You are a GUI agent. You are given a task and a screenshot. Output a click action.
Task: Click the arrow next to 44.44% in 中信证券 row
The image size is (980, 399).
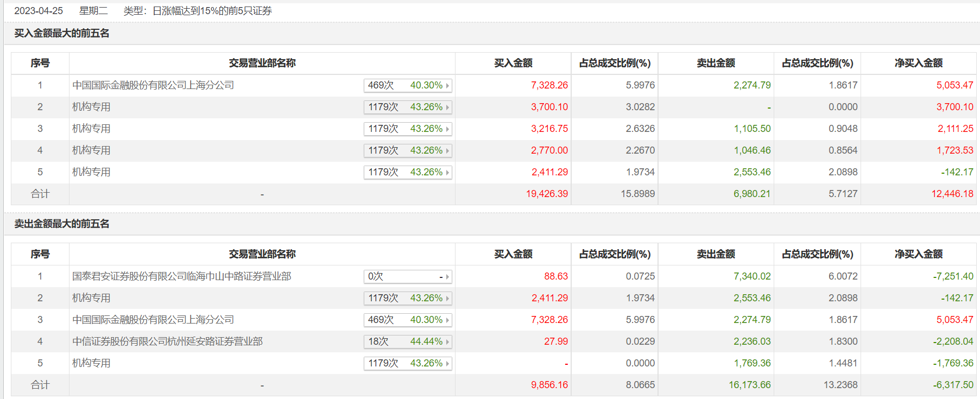pyautogui.click(x=447, y=342)
